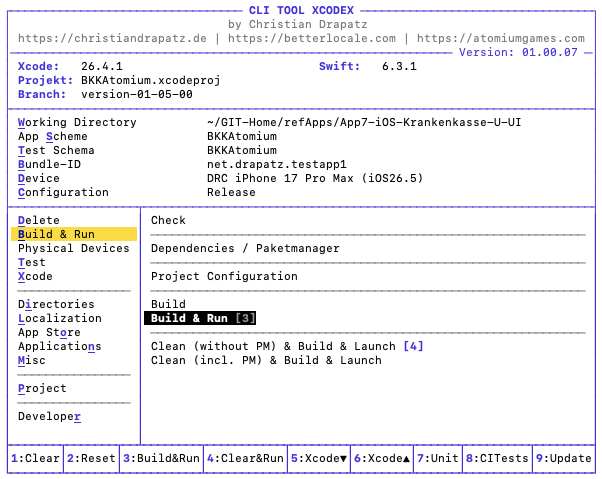Click Xcode version 26.4.1
The image size is (602, 479).
[x=102, y=66]
